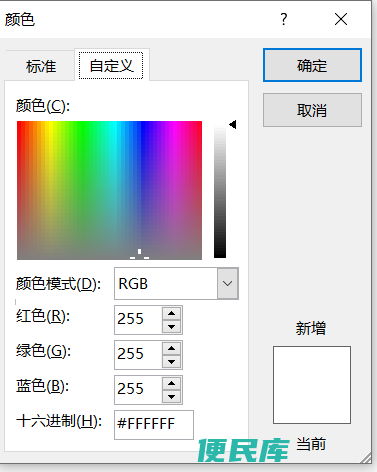This screenshot has width=377, height=472.
Task: Increase the 红色(R) value with up arrow
Action: 171,313
